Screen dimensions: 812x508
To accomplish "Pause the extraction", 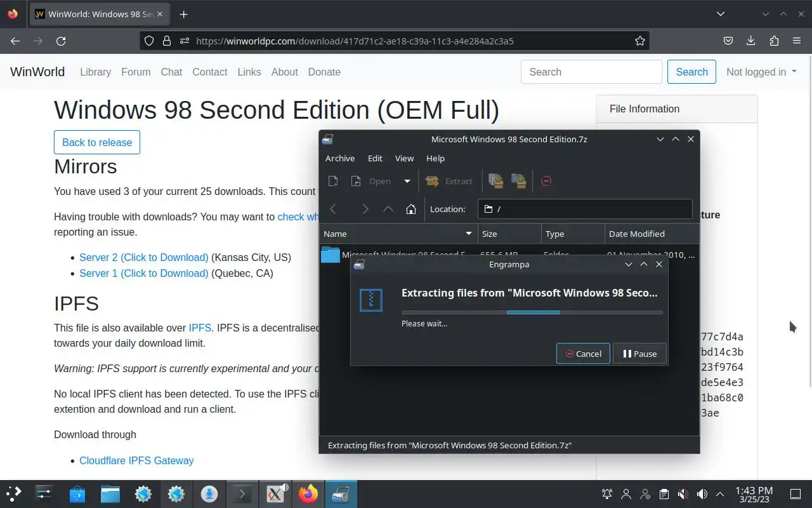I will click(x=639, y=354).
